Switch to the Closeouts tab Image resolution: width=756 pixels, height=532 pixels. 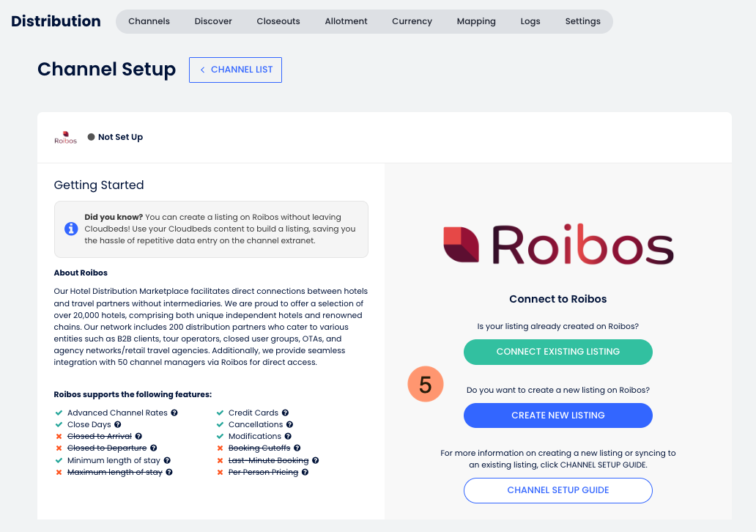[x=278, y=21]
